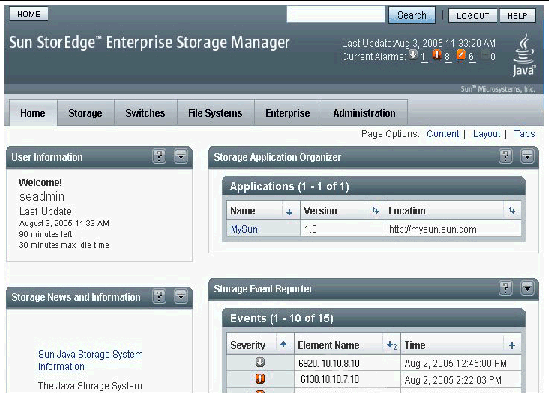Sort events by the Time column arrow
This screenshot has height=400, width=549.
click(x=512, y=345)
